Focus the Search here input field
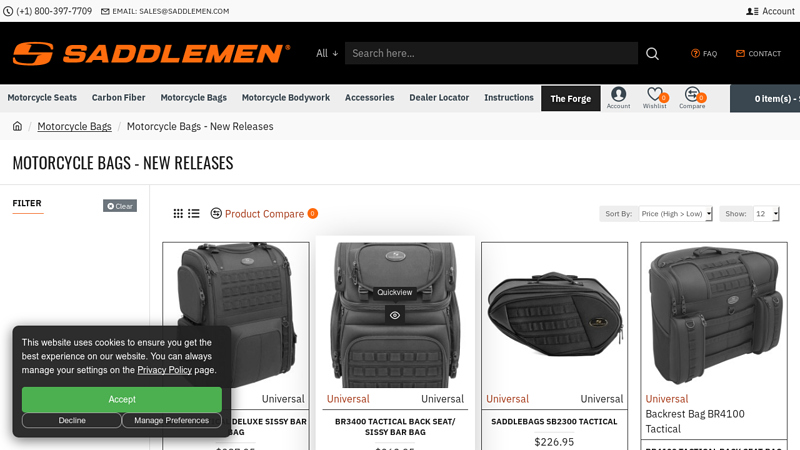800x450 pixels. 491,53
